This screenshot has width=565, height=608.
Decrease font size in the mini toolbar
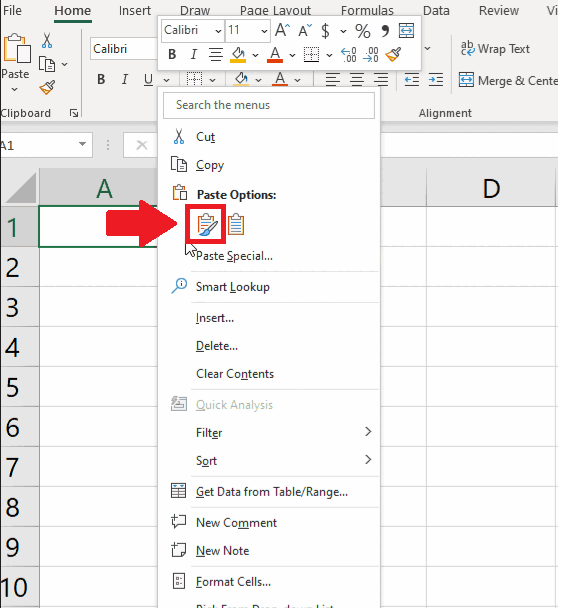(x=305, y=30)
